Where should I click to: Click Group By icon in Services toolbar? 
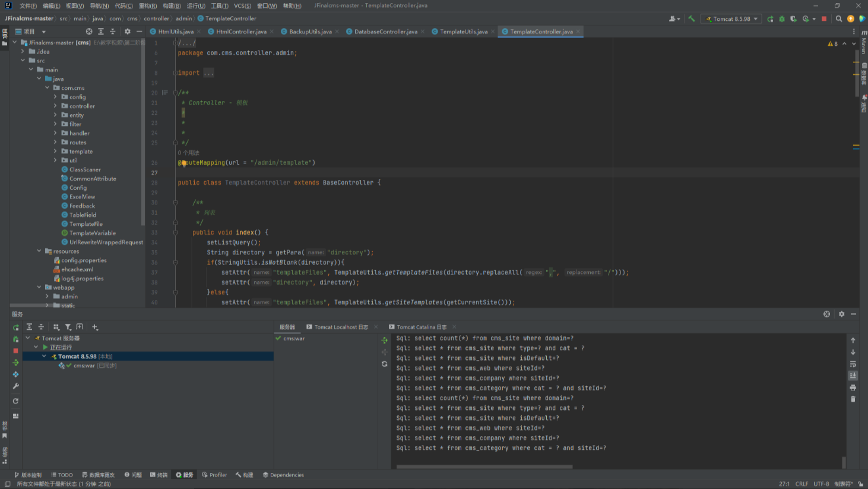coord(56,327)
